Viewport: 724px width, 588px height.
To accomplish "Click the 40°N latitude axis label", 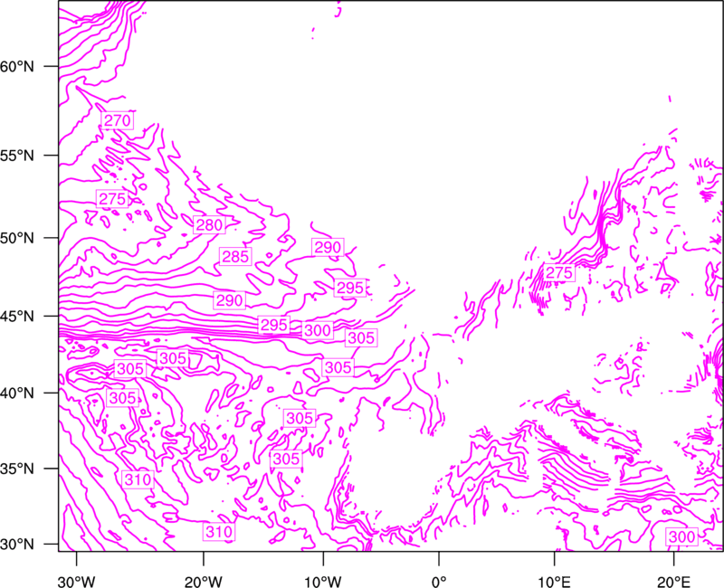I will coord(17,394).
